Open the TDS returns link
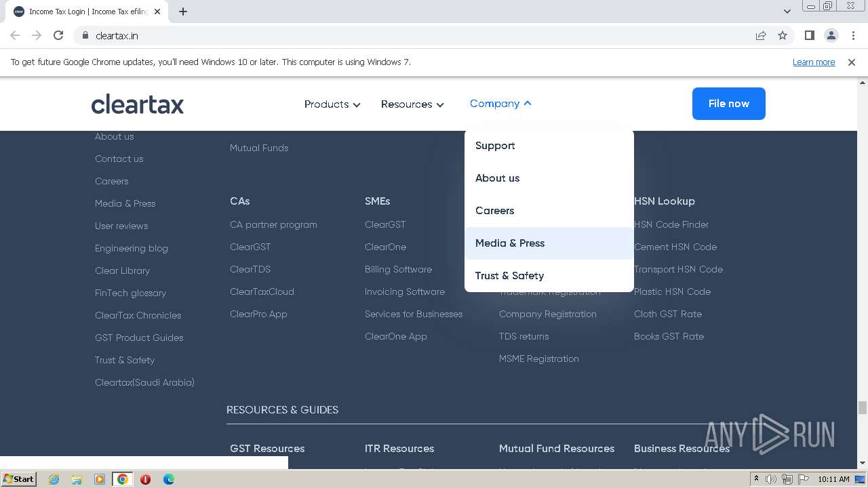This screenshot has height=488, width=868. point(524,336)
